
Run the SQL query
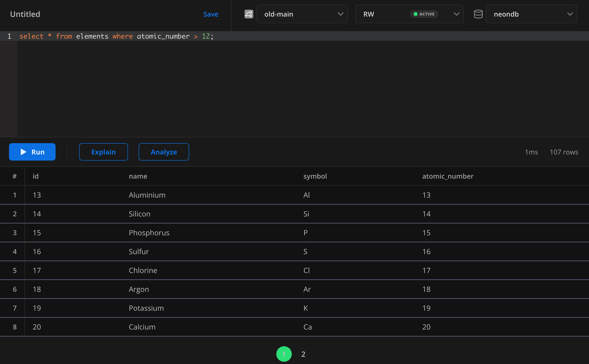tap(32, 152)
